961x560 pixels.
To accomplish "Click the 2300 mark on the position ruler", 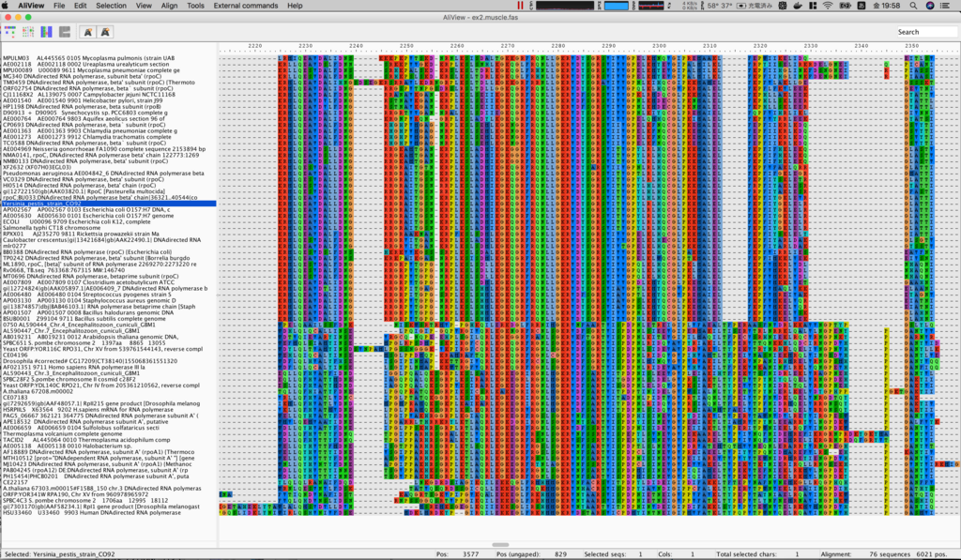I will click(659, 46).
